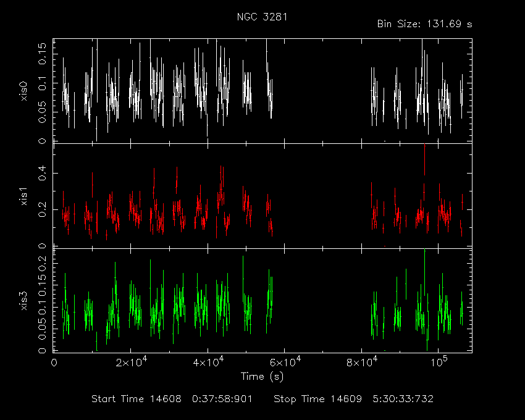Click the 8×10⁴ x-axis tick label
The width and height of the screenshot is (525, 420).
pyautogui.click(x=363, y=362)
